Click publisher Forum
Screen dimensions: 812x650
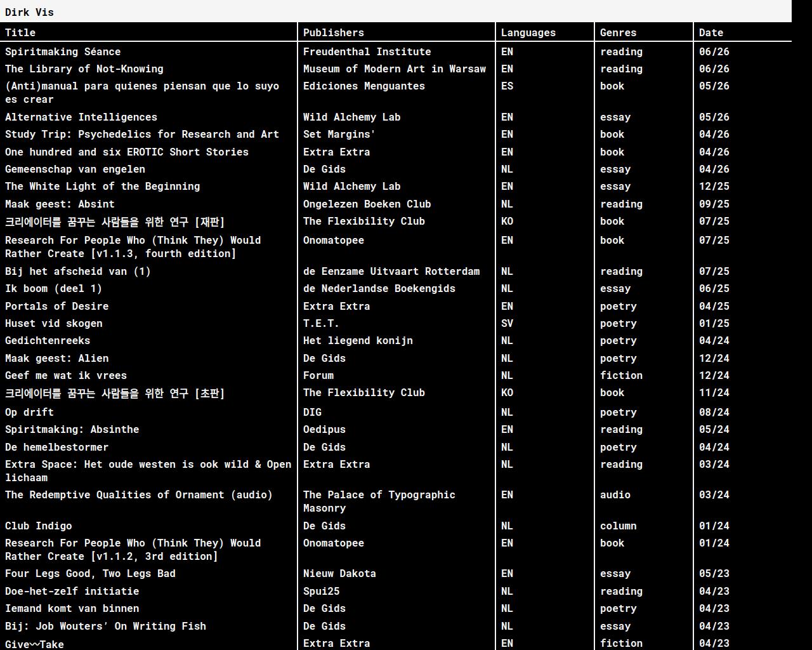click(318, 375)
